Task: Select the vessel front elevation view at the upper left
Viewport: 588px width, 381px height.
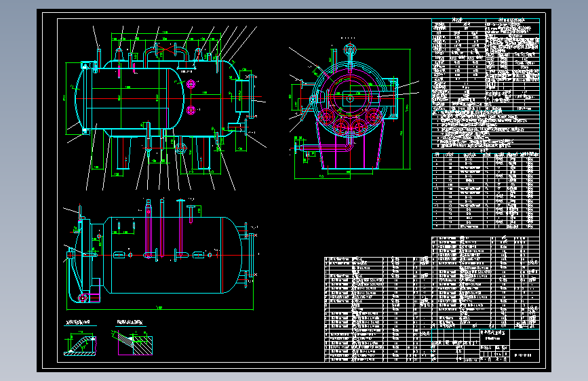Action: (x=165, y=108)
